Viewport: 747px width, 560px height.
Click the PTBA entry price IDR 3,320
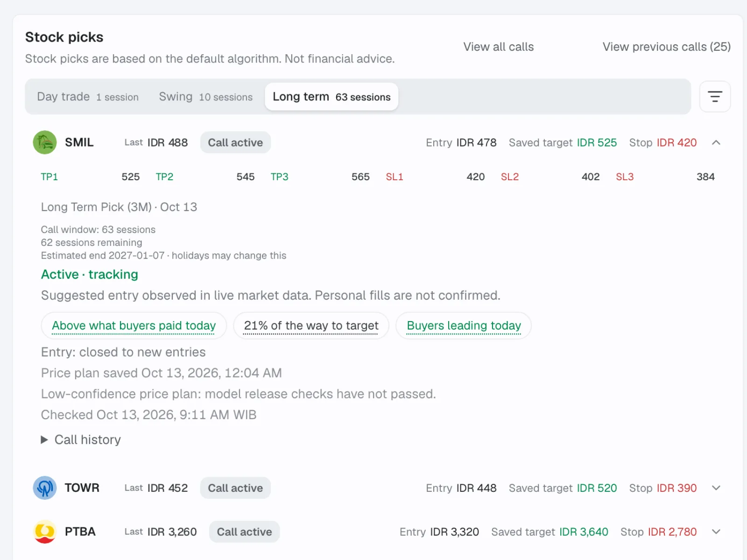(x=454, y=532)
